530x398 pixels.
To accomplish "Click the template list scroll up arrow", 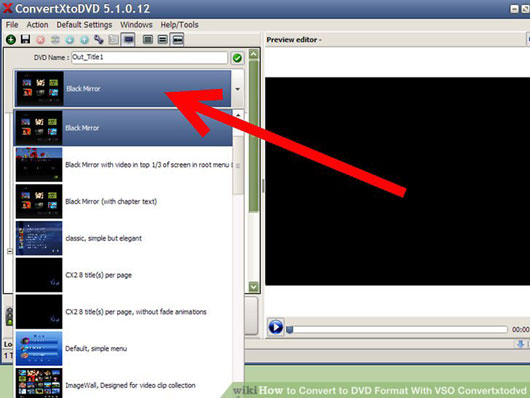I will click(238, 115).
